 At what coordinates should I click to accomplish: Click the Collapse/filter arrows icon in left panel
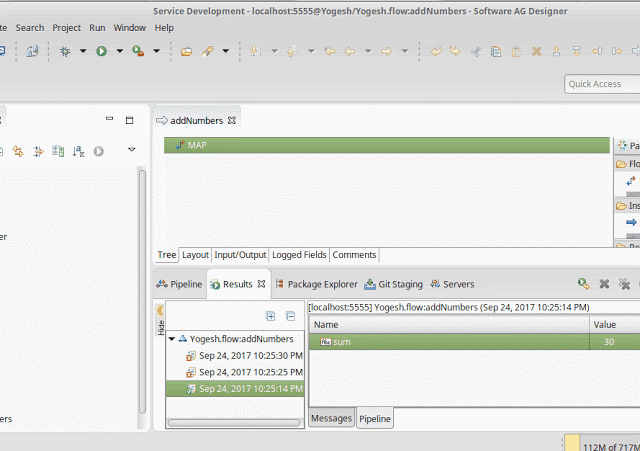coord(38,151)
